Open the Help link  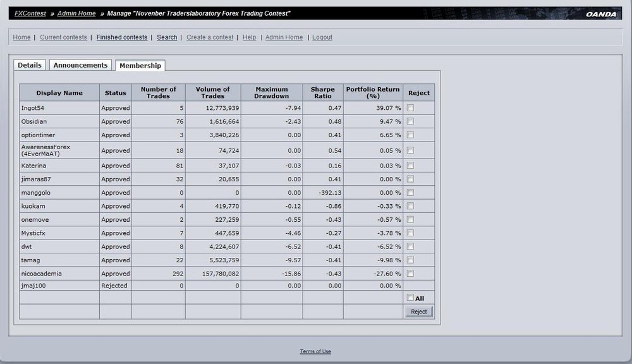249,37
